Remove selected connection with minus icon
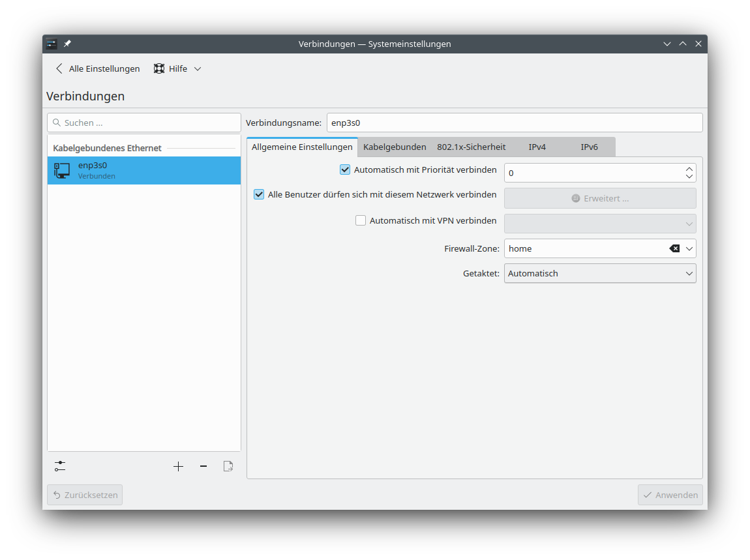Screen dimensions: 750x560 tap(203, 466)
